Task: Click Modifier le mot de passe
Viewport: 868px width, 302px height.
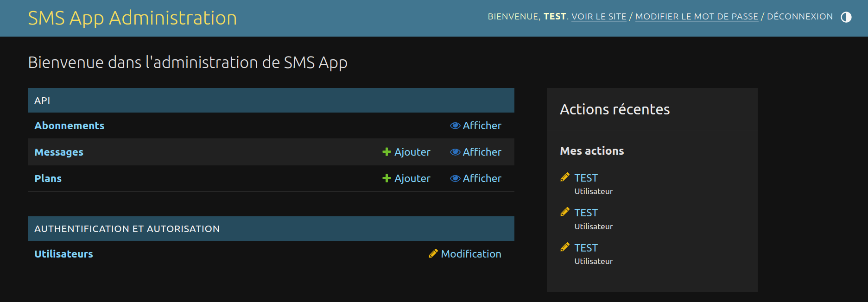Action: pyautogui.click(x=697, y=17)
